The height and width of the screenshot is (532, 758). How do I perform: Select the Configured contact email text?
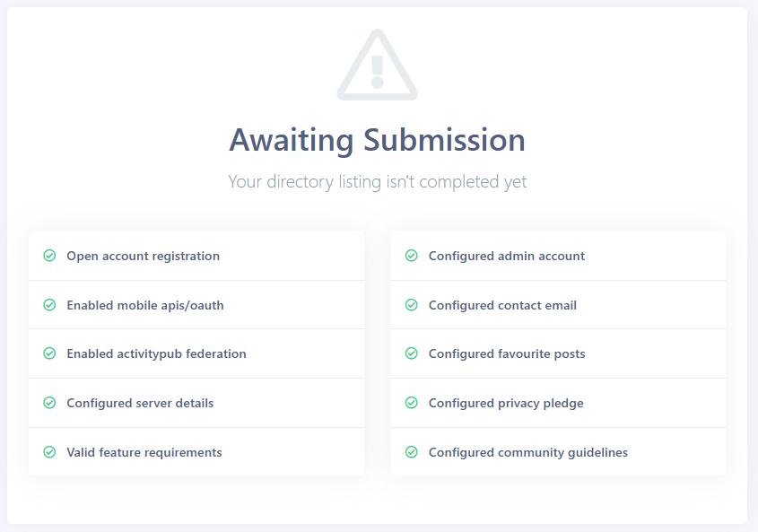(x=502, y=305)
